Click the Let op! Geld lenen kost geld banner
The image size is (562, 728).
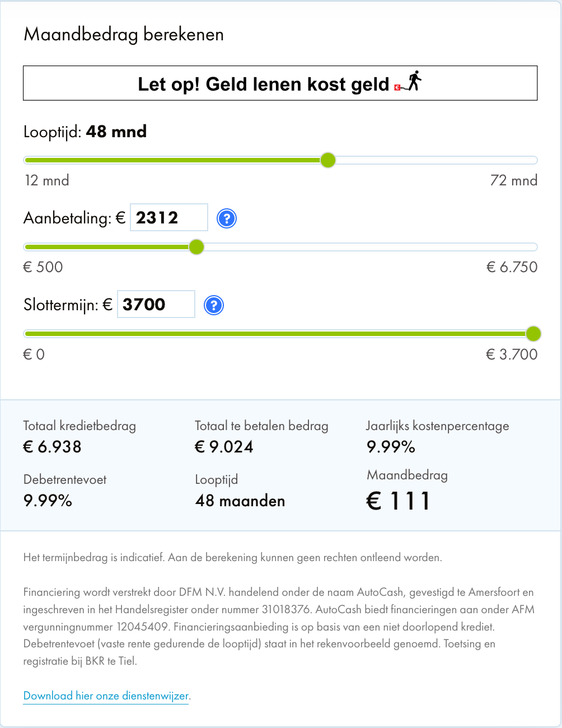[x=280, y=83]
